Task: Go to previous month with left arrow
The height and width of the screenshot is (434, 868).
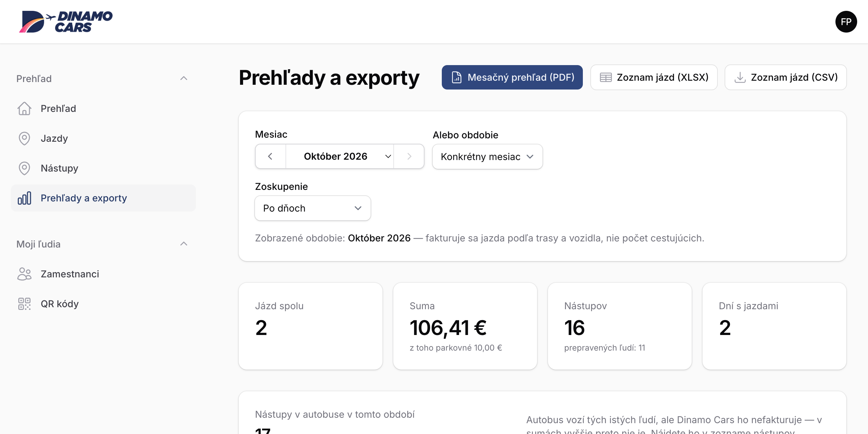Action: point(270,156)
